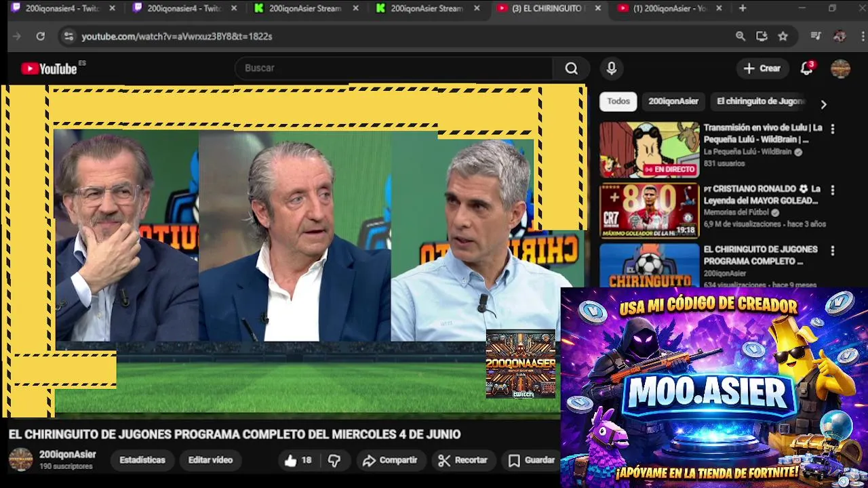Open the Chrome profile avatar
868x488 pixels.
840,37
